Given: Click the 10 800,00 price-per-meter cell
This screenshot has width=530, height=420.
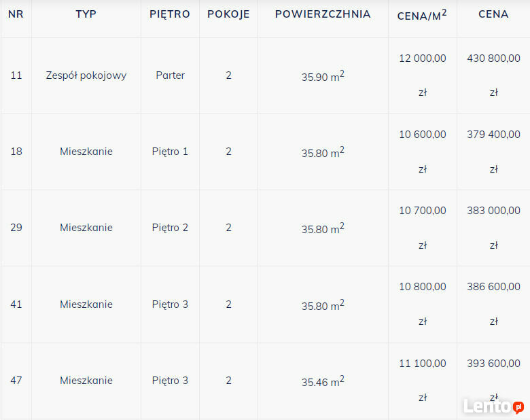Looking at the screenshot, I should pos(422,287).
